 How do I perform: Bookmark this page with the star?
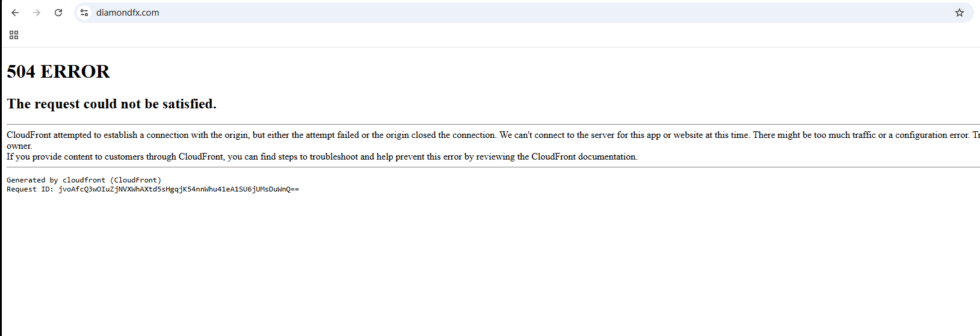[x=960, y=13]
